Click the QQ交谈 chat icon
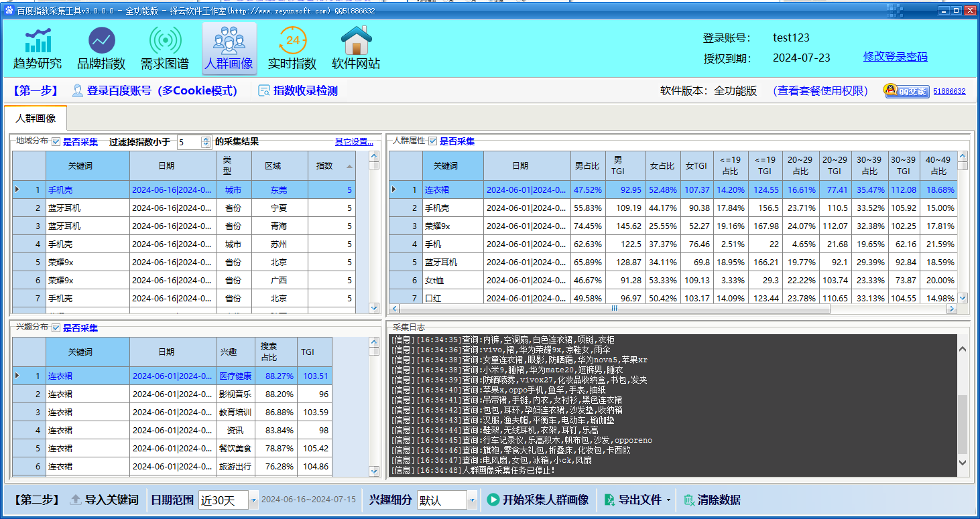 (x=906, y=91)
